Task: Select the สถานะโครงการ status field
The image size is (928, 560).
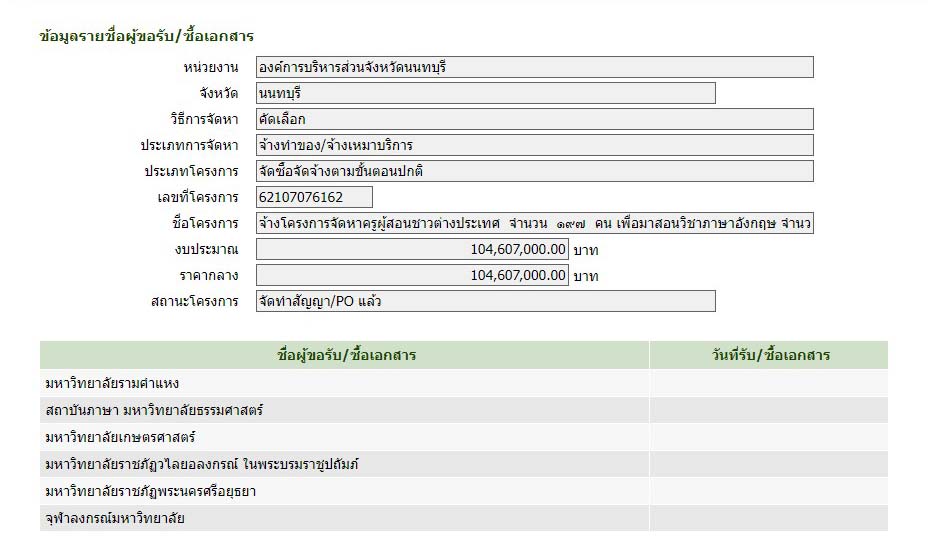Action: click(x=485, y=301)
